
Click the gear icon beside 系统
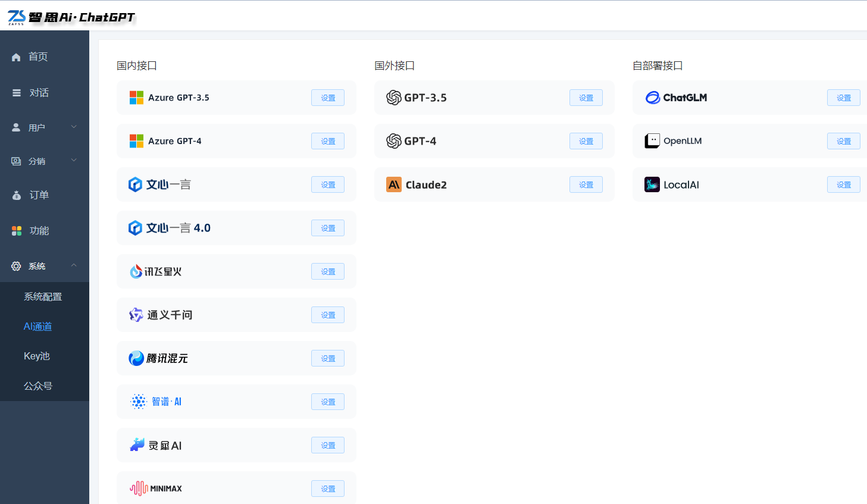(16, 266)
